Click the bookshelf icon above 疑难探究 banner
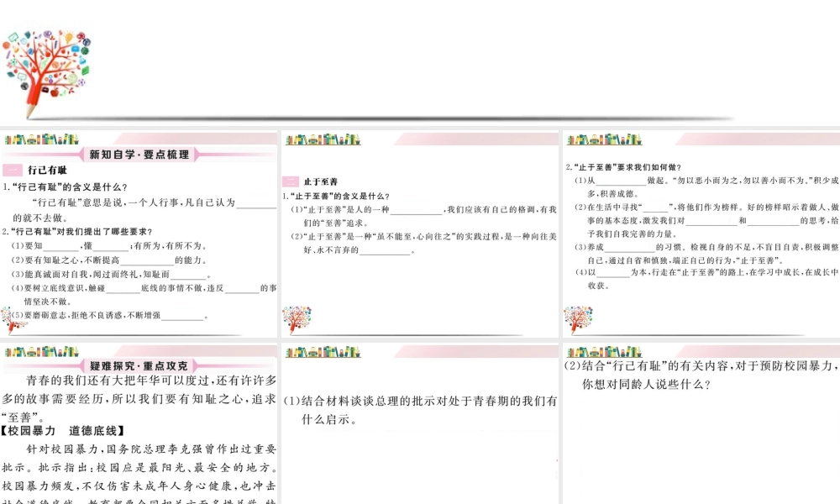The width and height of the screenshot is (840, 504). pyautogui.click(x=42, y=351)
